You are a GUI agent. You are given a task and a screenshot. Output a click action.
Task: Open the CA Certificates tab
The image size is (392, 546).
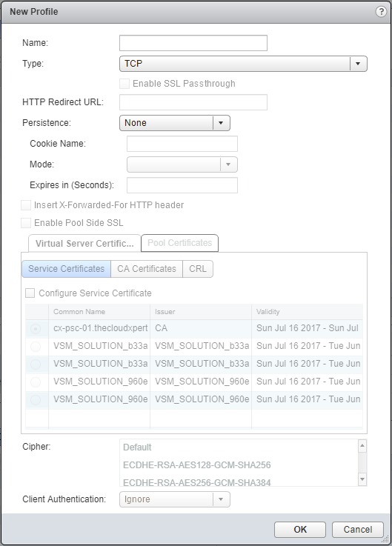[x=147, y=269]
